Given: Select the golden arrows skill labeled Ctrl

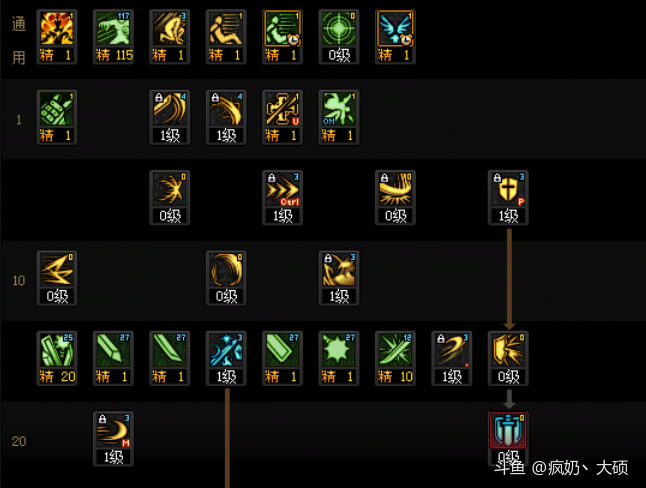Looking at the screenshot, I should pos(283,189).
